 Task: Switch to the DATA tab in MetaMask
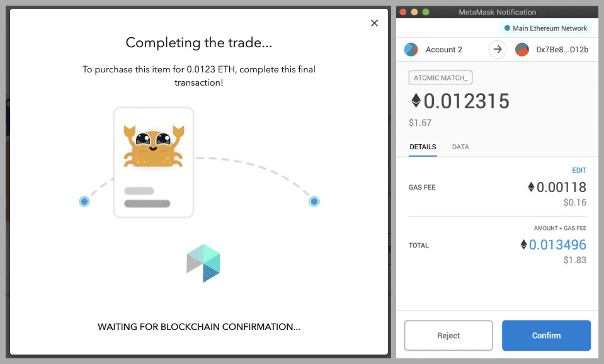pos(460,147)
